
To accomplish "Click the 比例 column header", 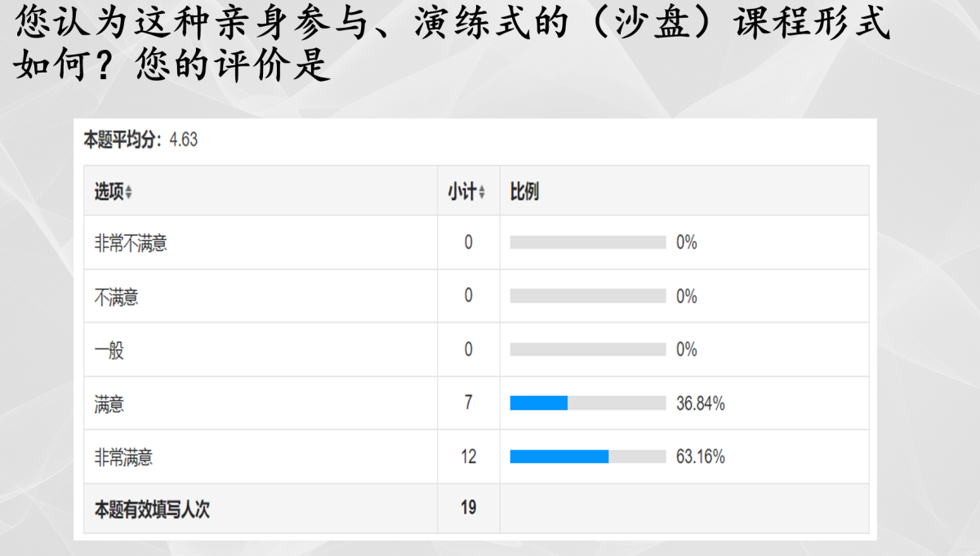I will point(524,193).
